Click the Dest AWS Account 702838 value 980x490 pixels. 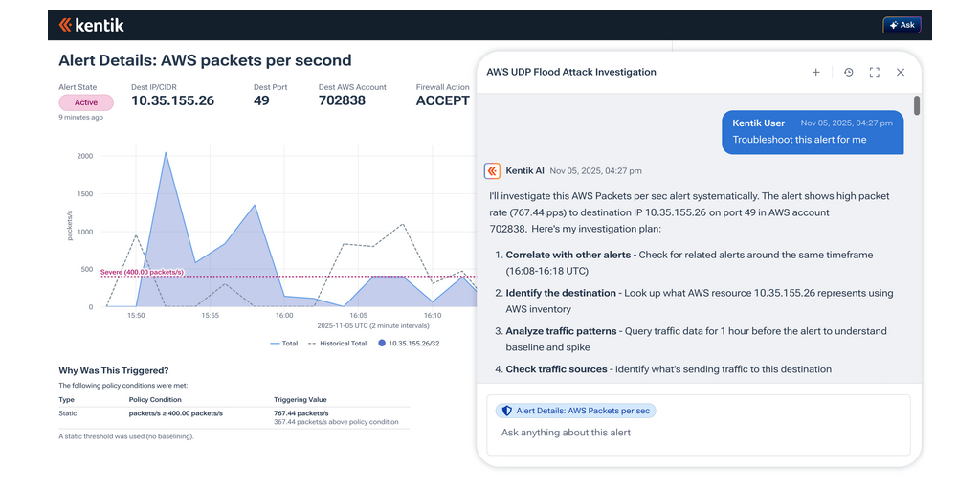point(342,100)
